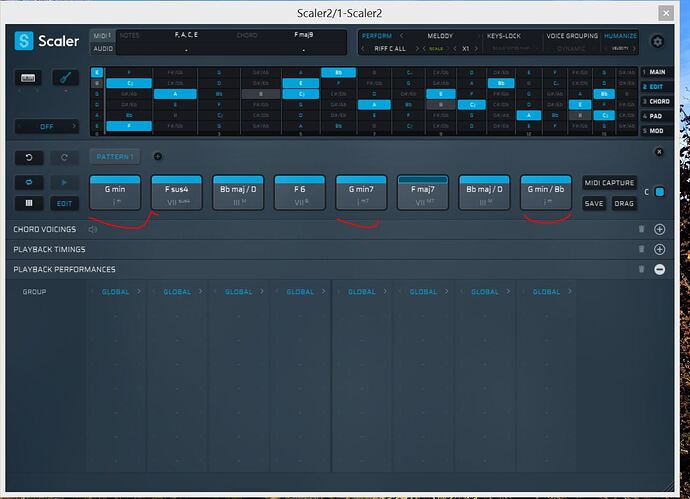This screenshot has width=690, height=499.
Task: Click the DRAG button
Action: [x=624, y=203]
